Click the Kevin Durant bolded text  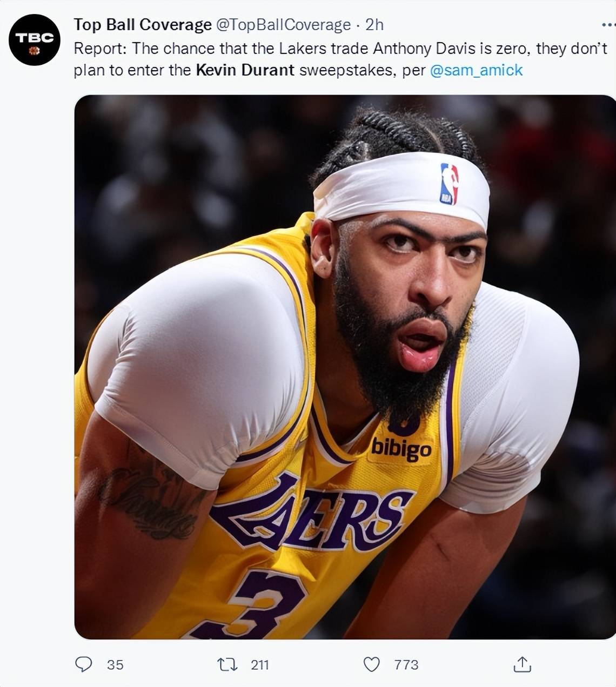click(245, 70)
